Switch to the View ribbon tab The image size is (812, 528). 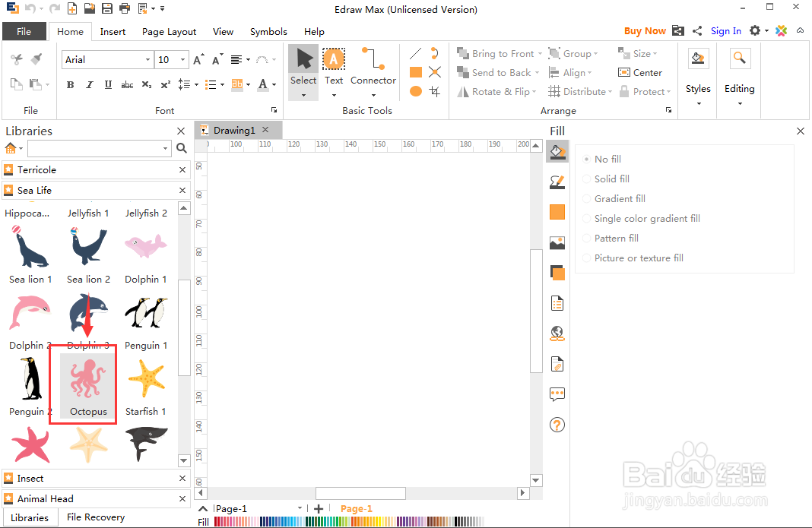click(x=223, y=32)
